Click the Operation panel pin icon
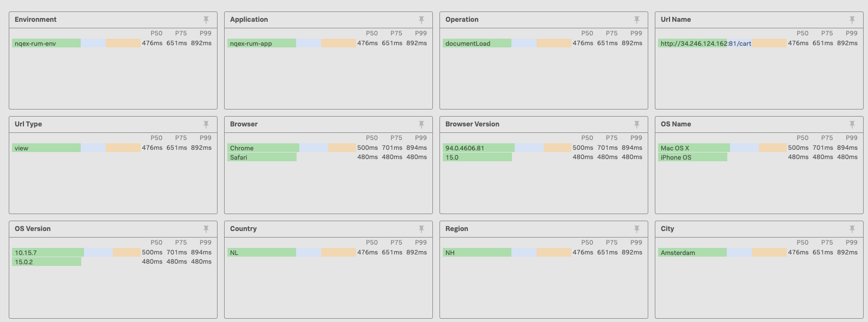This screenshot has height=322, width=868. pyautogui.click(x=637, y=20)
